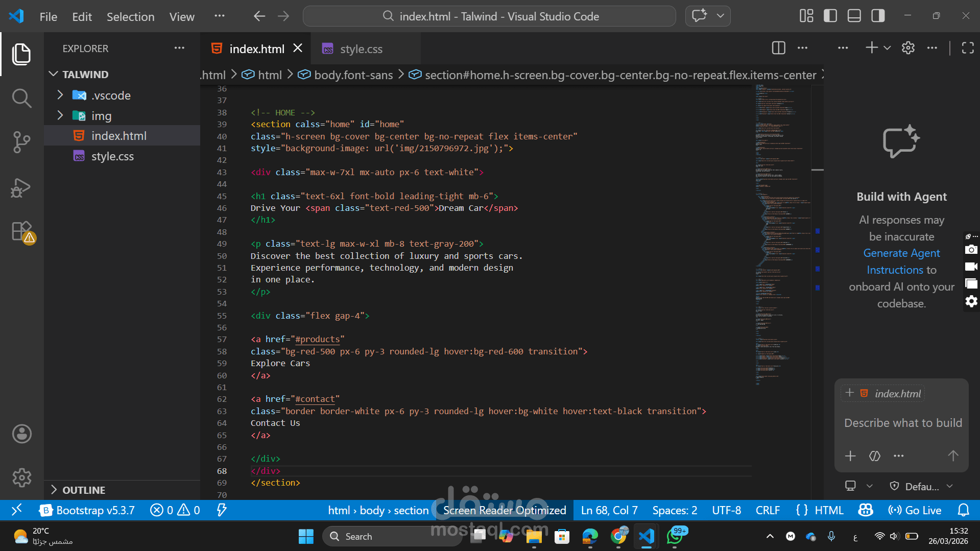The height and width of the screenshot is (551, 980).
Task: Open the Copilot chat title bar button
Action: [x=699, y=16]
